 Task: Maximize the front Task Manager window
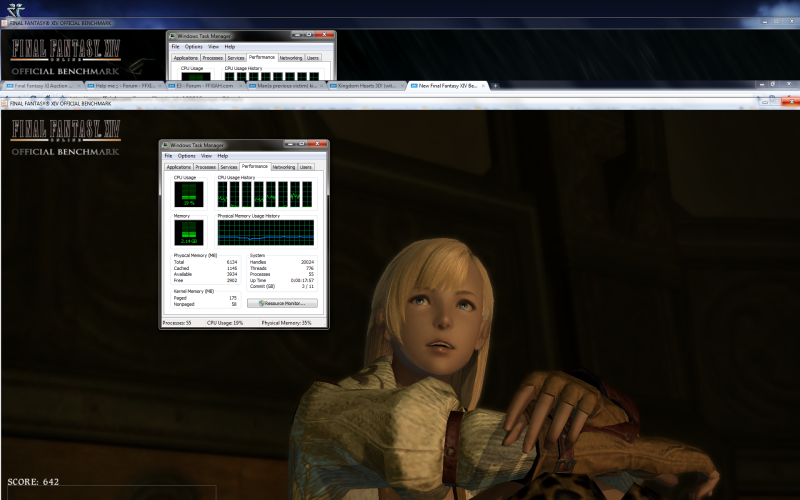[303, 144]
